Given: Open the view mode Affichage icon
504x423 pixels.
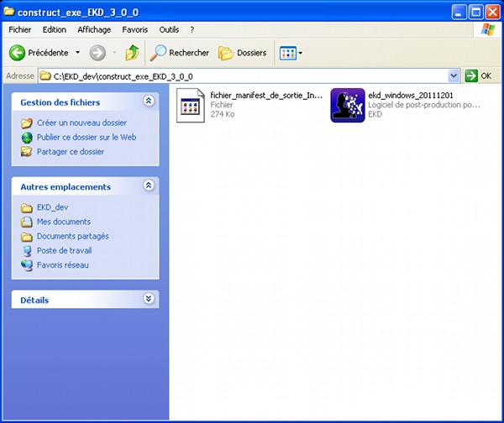Looking at the screenshot, I should (x=287, y=53).
